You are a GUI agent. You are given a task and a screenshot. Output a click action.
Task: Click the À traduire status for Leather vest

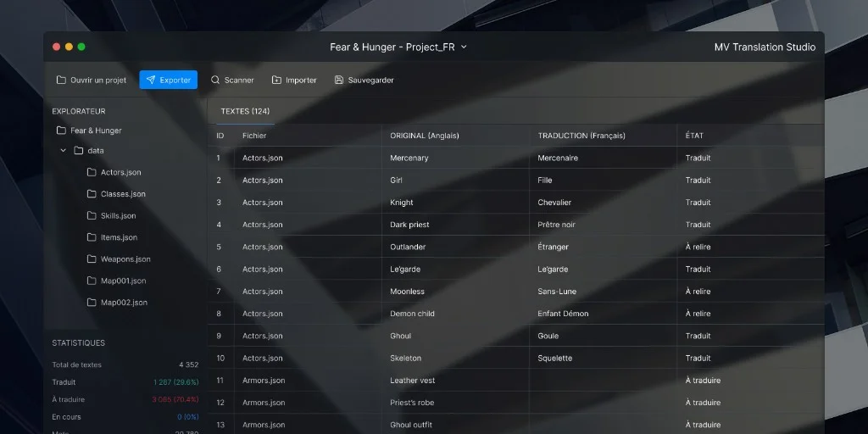(x=703, y=381)
